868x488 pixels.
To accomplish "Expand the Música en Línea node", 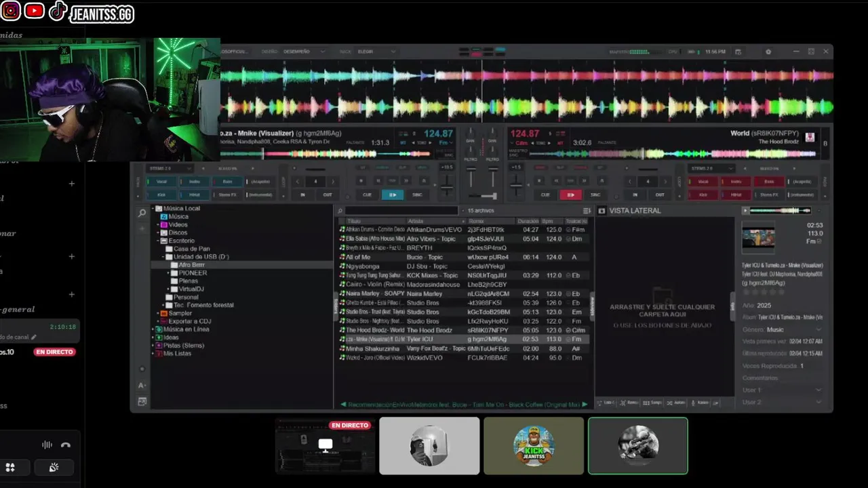I will (153, 329).
